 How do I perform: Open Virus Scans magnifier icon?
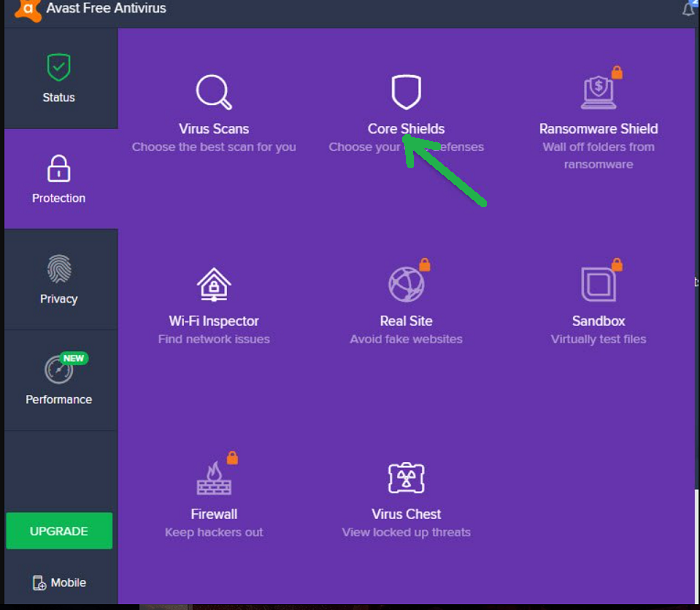point(213,92)
